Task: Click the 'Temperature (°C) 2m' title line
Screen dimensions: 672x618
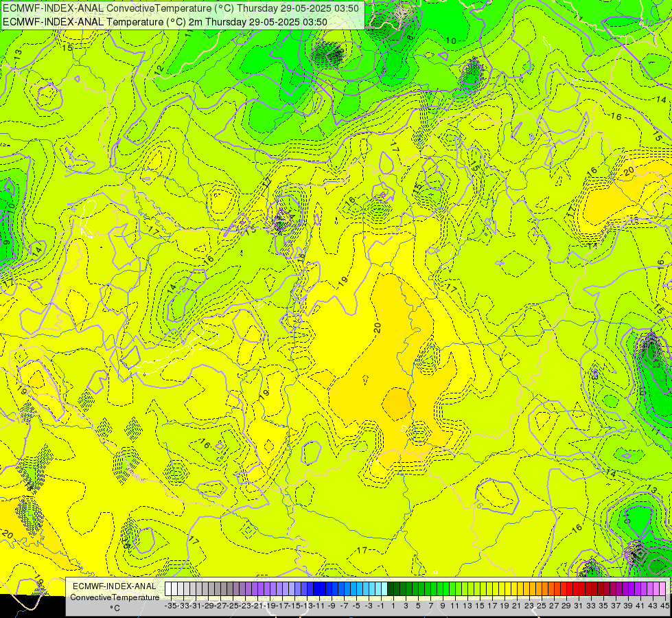Action: pos(165,22)
